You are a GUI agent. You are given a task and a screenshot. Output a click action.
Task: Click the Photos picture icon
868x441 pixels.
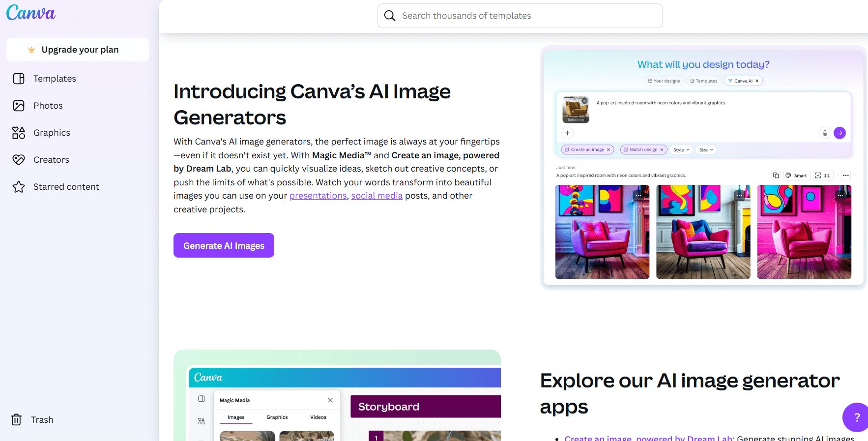click(x=19, y=106)
